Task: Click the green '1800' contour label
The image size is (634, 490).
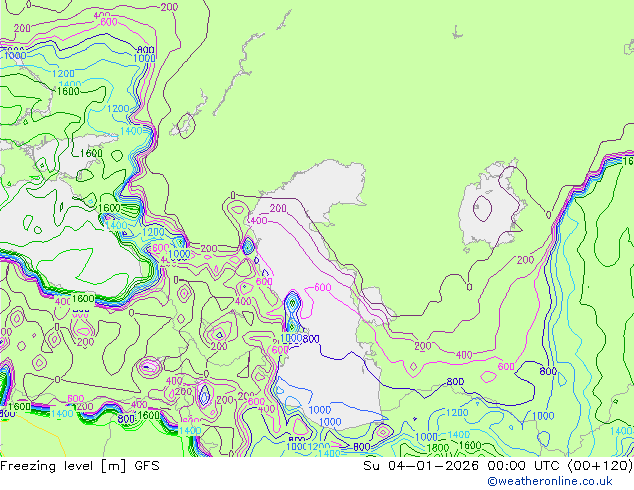Action: (438, 448)
